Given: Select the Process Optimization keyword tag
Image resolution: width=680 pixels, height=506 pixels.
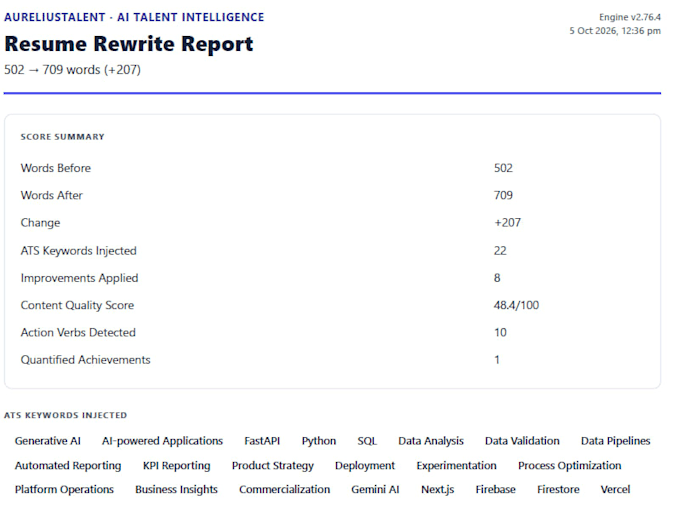Looking at the screenshot, I should coord(569,466).
